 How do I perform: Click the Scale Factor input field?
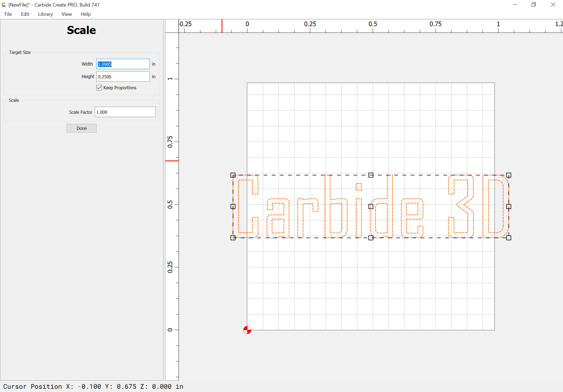point(125,112)
